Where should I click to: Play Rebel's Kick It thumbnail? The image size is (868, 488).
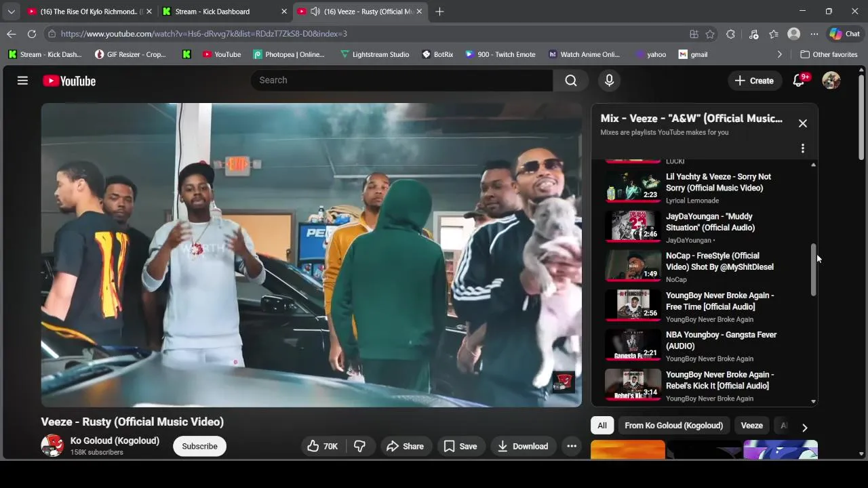[x=633, y=385]
